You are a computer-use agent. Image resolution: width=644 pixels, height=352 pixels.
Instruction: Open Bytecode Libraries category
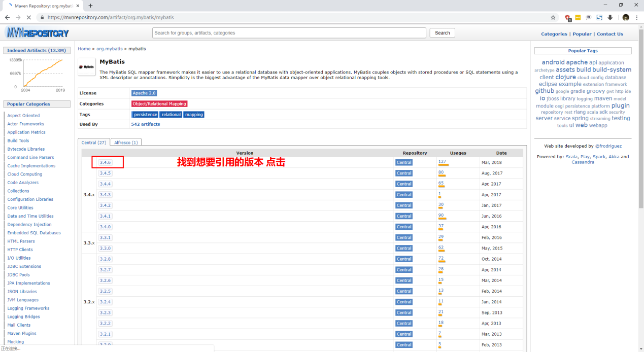[26, 149]
